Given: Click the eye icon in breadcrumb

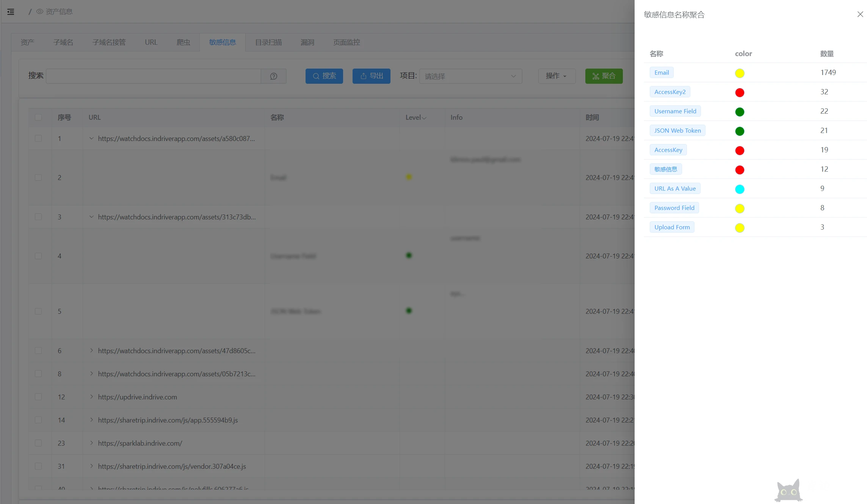Looking at the screenshot, I should tap(39, 12).
